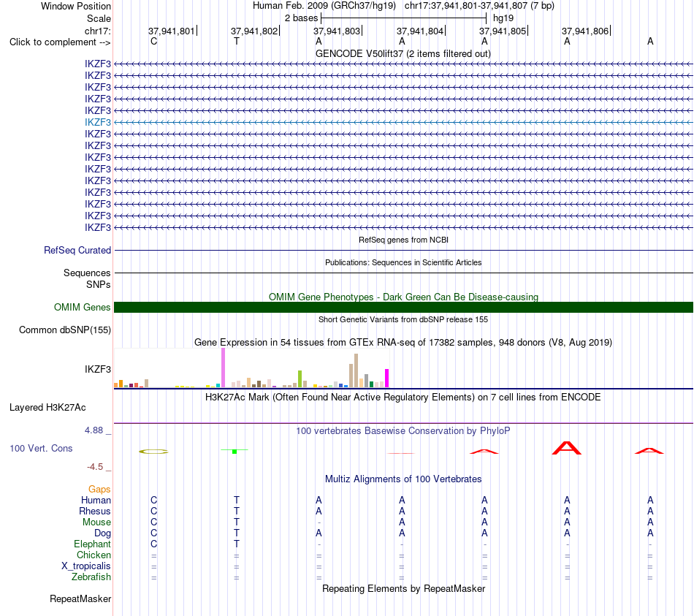
Task: Click the yellow C conservation logo letter
Action: (x=153, y=452)
